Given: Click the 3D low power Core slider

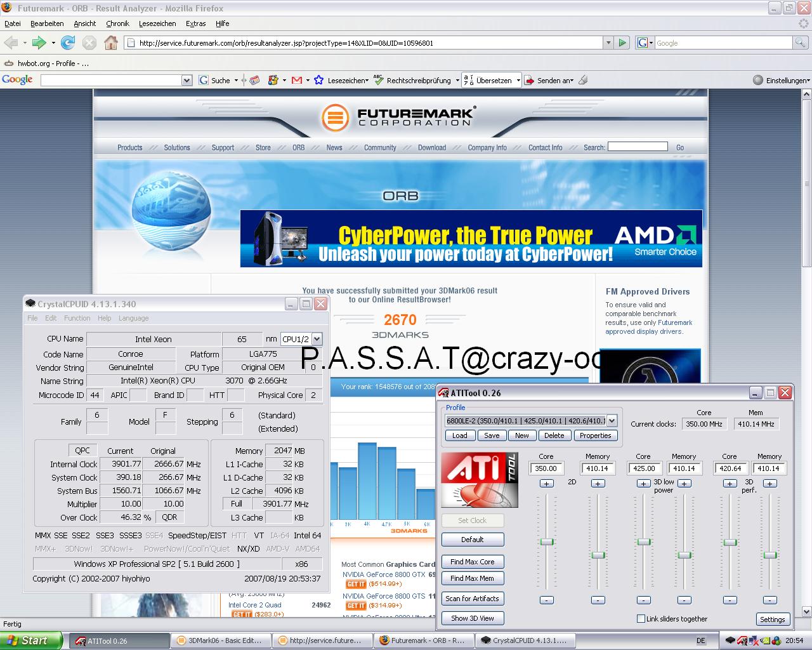Looking at the screenshot, I should pos(644,541).
